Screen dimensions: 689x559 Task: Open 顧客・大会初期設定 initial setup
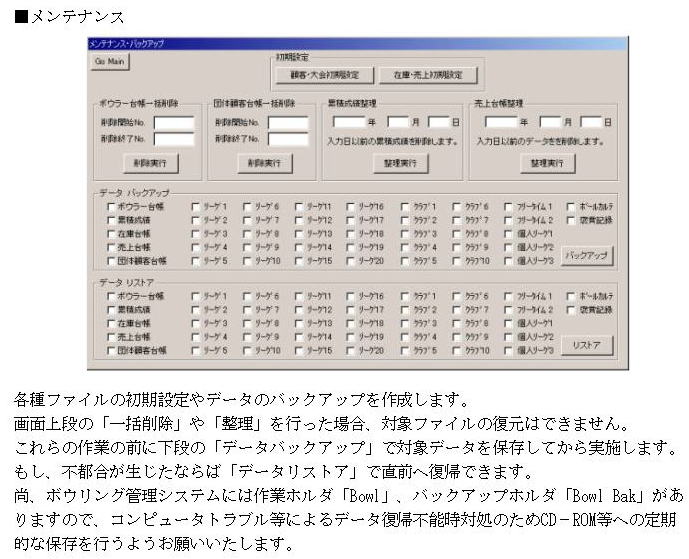click(x=325, y=75)
